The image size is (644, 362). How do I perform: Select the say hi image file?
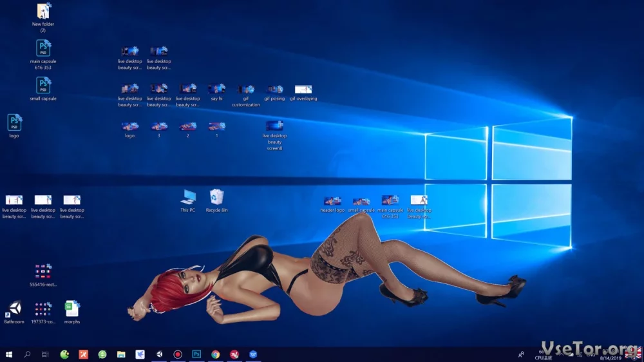coord(216,91)
